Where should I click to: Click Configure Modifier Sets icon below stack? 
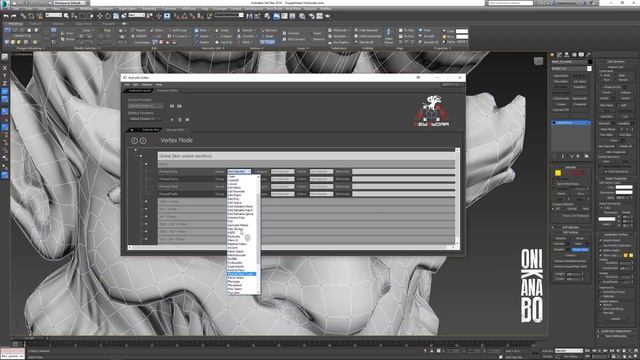pyautogui.click(x=587, y=156)
